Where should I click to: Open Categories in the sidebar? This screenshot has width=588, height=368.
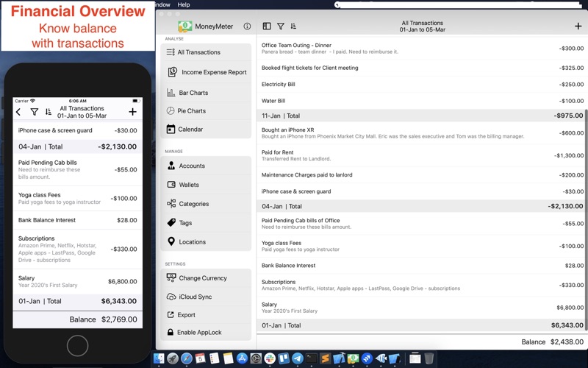pos(206,204)
